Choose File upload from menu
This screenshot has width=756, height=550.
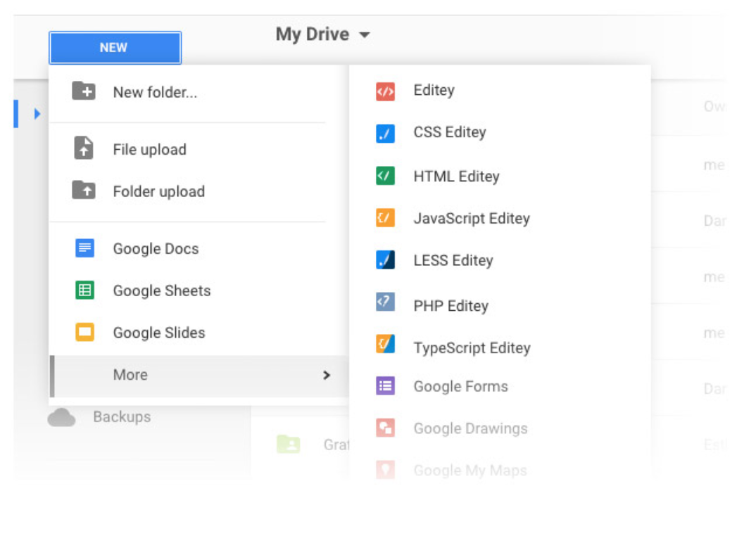tap(149, 149)
